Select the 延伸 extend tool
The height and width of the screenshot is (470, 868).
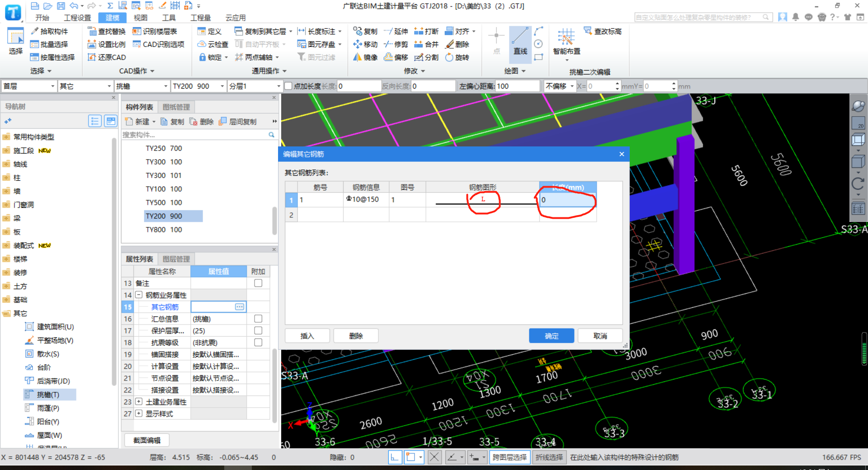396,31
